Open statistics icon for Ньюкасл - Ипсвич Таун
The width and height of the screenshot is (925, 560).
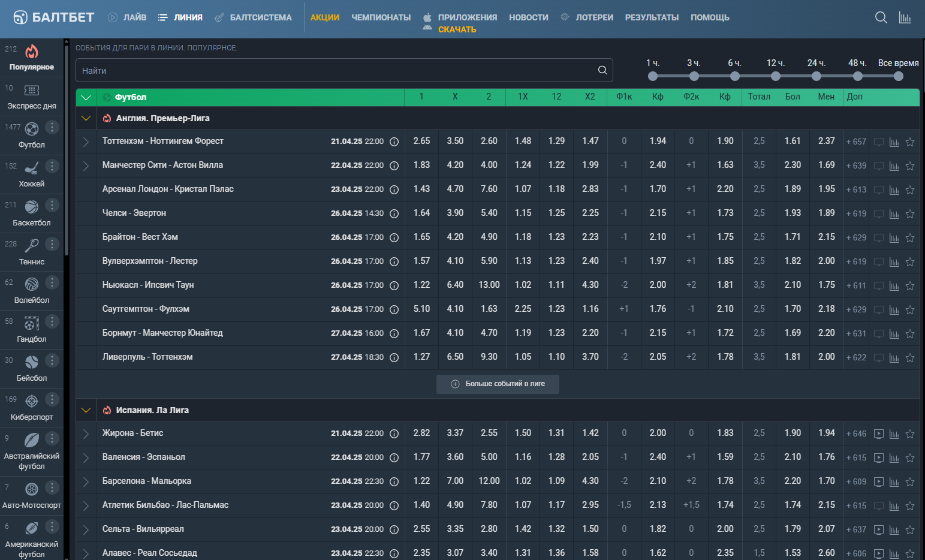tap(894, 286)
